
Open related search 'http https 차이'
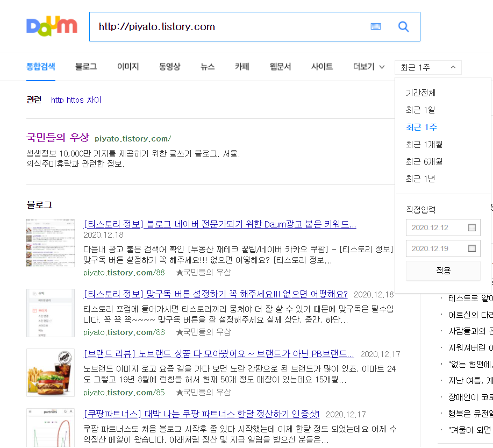76,100
